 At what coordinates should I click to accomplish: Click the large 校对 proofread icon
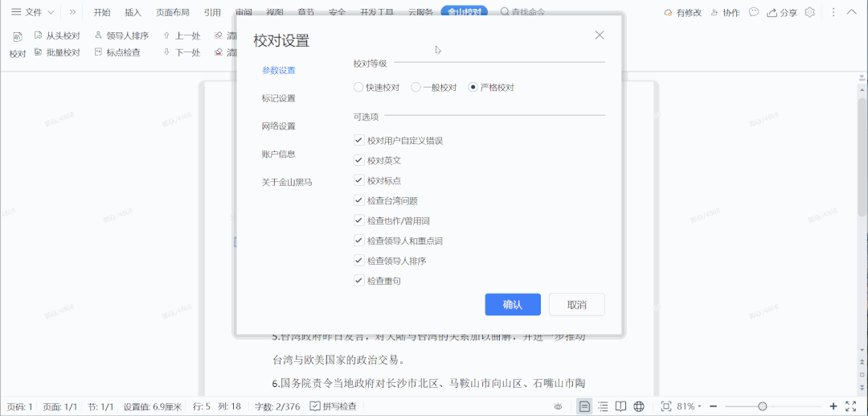[x=17, y=44]
